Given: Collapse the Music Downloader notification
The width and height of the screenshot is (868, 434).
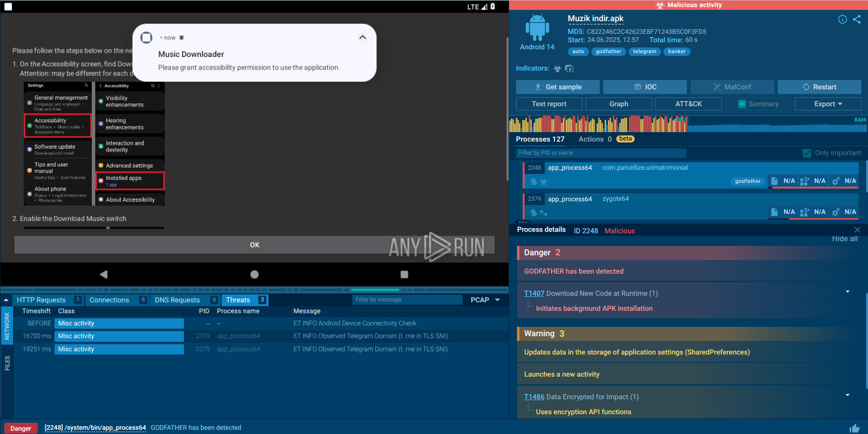Looking at the screenshot, I should pyautogui.click(x=362, y=37).
